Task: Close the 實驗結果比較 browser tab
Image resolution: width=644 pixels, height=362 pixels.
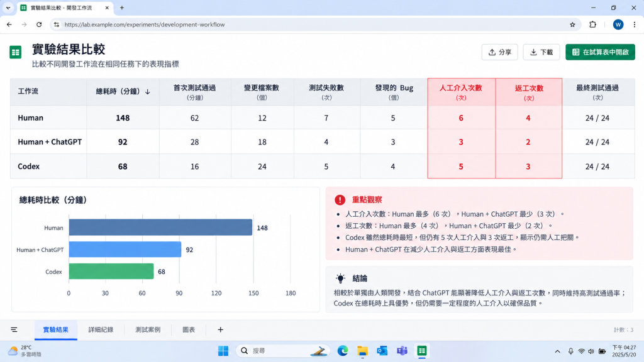Action: coord(107,8)
